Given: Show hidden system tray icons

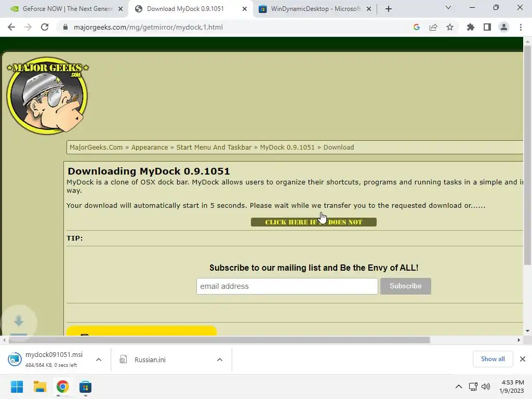Looking at the screenshot, I should [x=459, y=387].
